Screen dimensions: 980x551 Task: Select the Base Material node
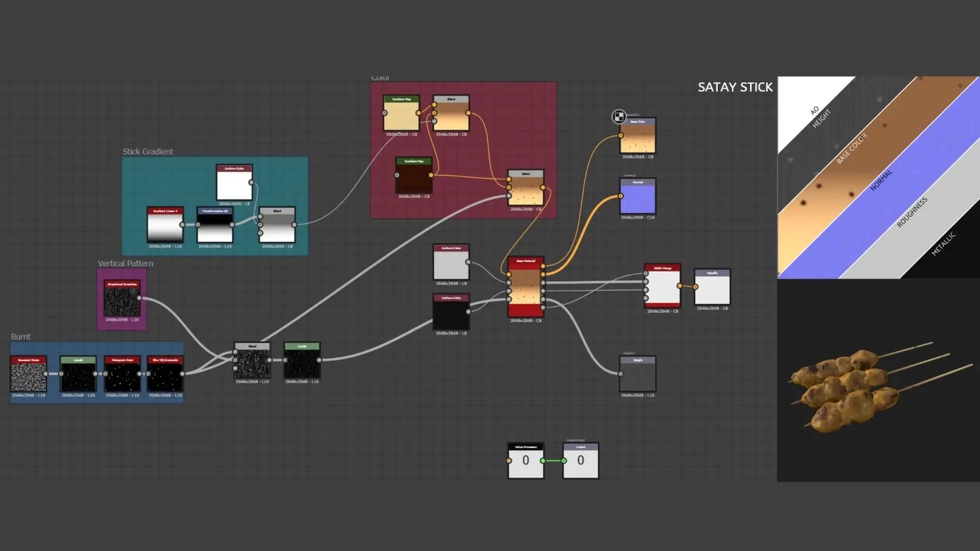click(x=526, y=287)
